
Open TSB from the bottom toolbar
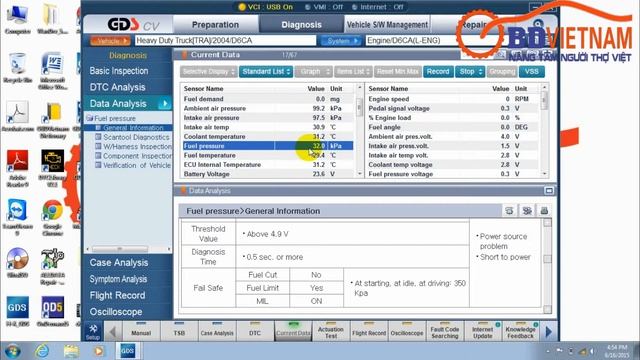(179, 331)
